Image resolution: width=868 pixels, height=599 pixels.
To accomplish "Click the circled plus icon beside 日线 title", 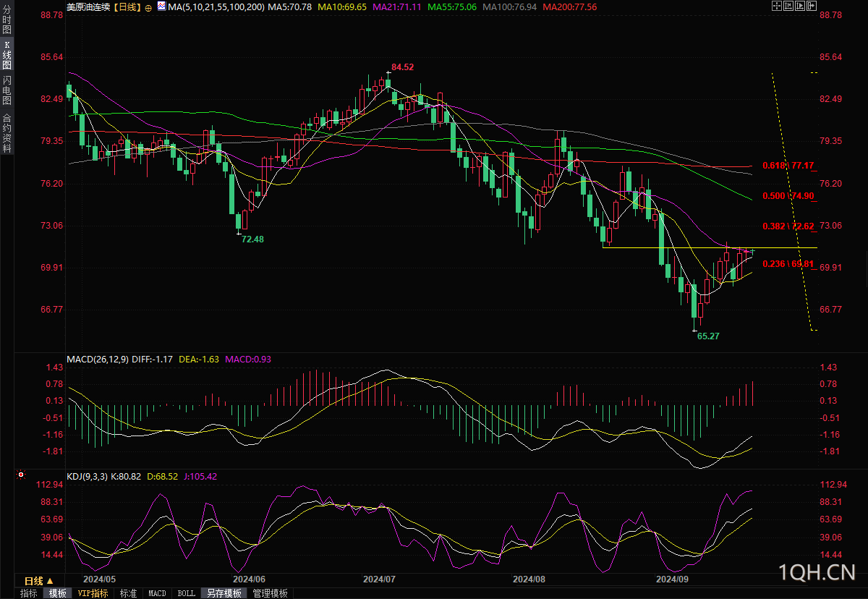I will [x=148, y=8].
